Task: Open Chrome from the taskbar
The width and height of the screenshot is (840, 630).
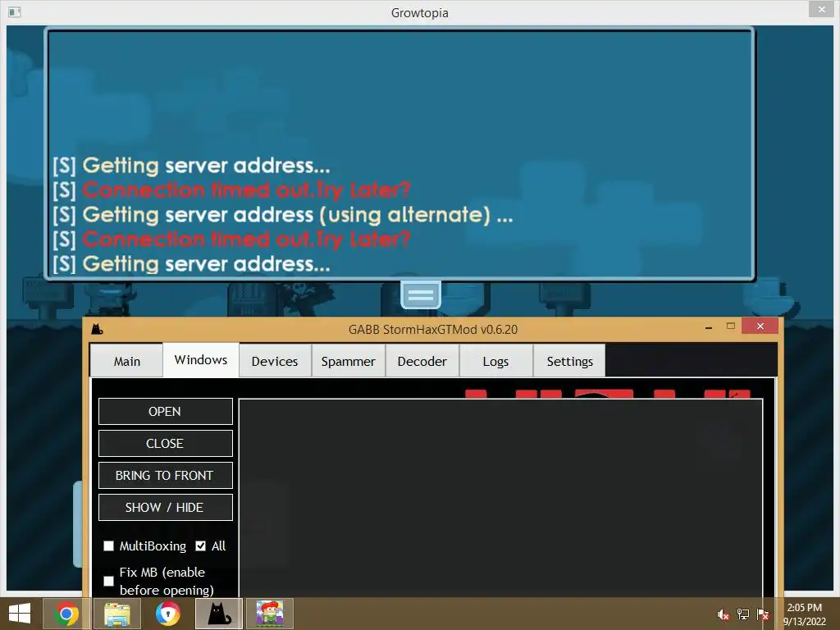Action: tap(66, 614)
